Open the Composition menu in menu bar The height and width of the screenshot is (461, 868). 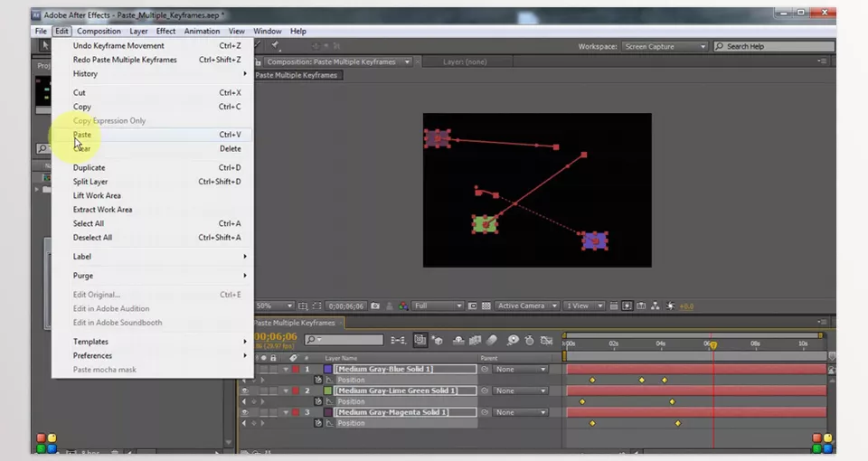tap(99, 31)
